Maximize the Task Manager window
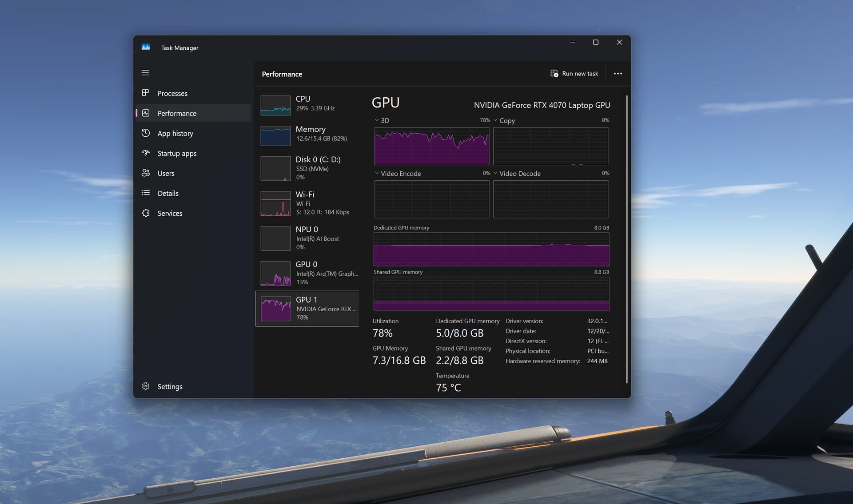 [x=596, y=42]
